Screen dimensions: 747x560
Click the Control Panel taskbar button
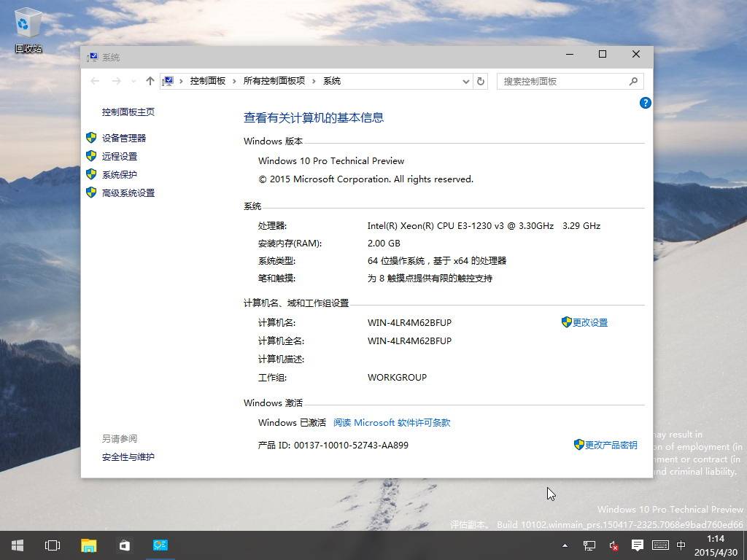coord(160,545)
